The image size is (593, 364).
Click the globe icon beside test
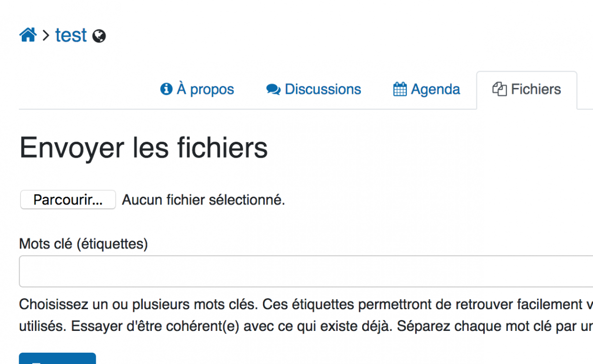pyautogui.click(x=99, y=36)
